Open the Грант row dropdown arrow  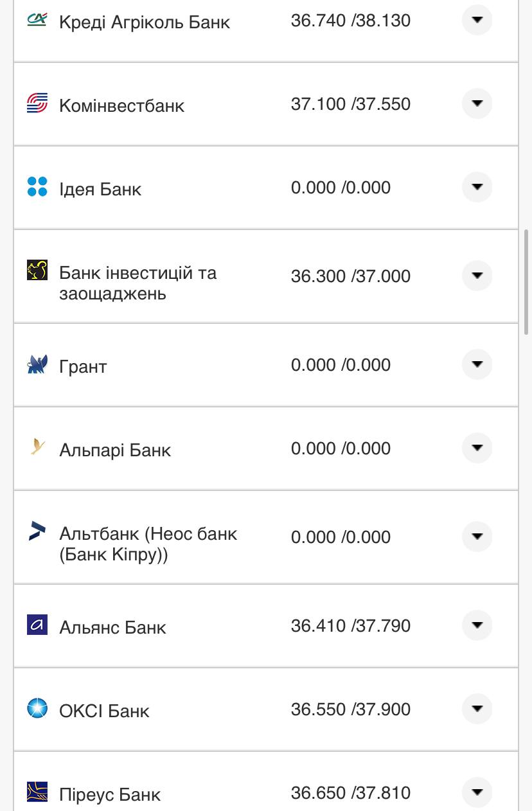pyautogui.click(x=477, y=364)
